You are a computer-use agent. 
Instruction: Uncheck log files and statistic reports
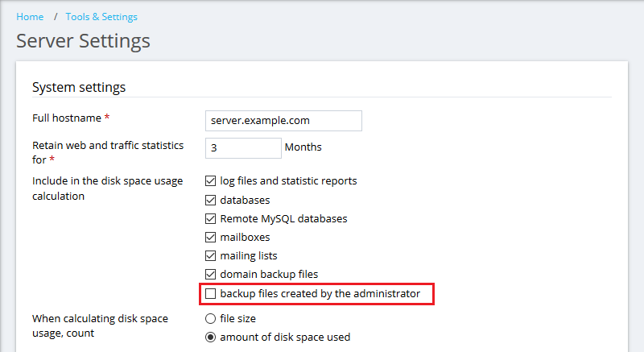210,180
